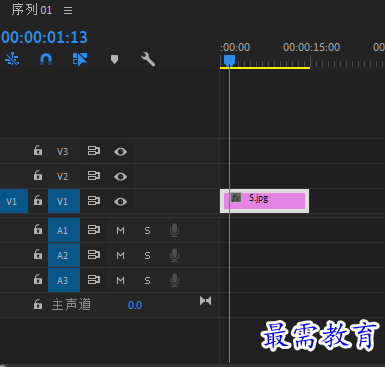Click the 主声道 volume value 0.0

point(135,305)
